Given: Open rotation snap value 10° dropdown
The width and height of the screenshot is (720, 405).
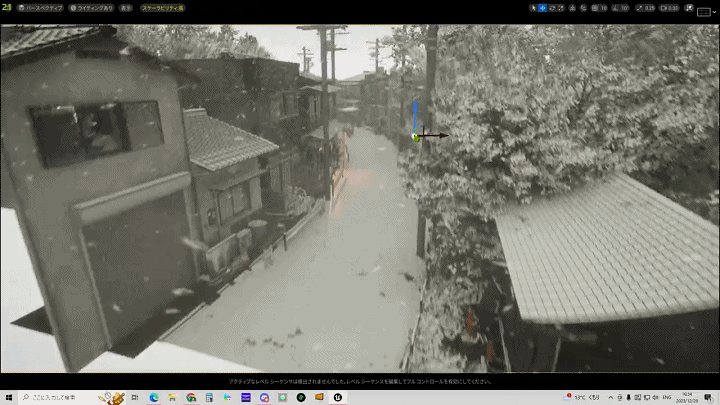Looking at the screenshot, I should click(624, 8).
